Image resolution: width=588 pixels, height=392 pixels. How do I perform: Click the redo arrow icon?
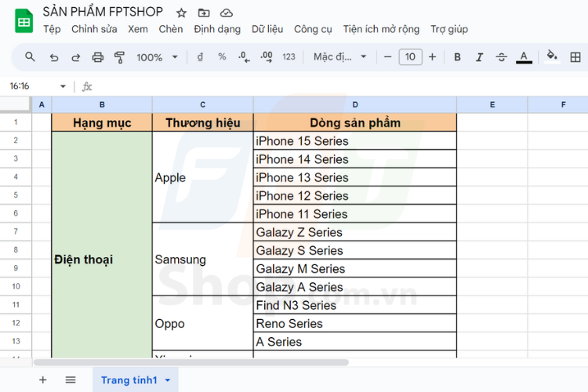pyautogui.click(x=76, y=57)
